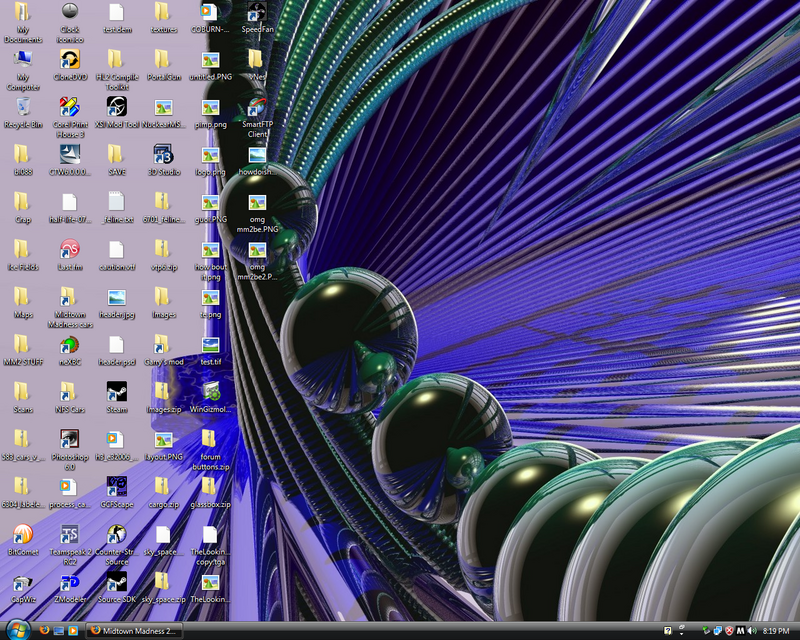Open the Recycle Bin
Image resolution: width=800 pixels, height=640 pixels.
tap(22, 108)
